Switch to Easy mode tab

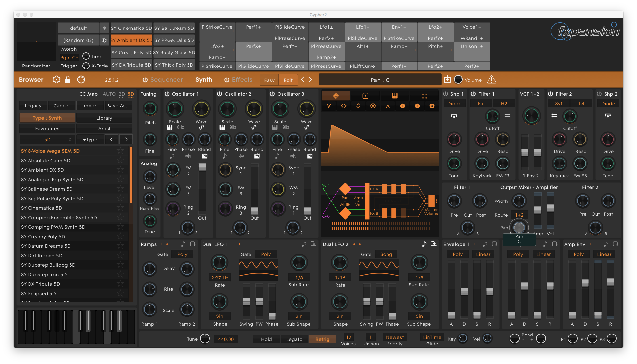tap(269, 80)
